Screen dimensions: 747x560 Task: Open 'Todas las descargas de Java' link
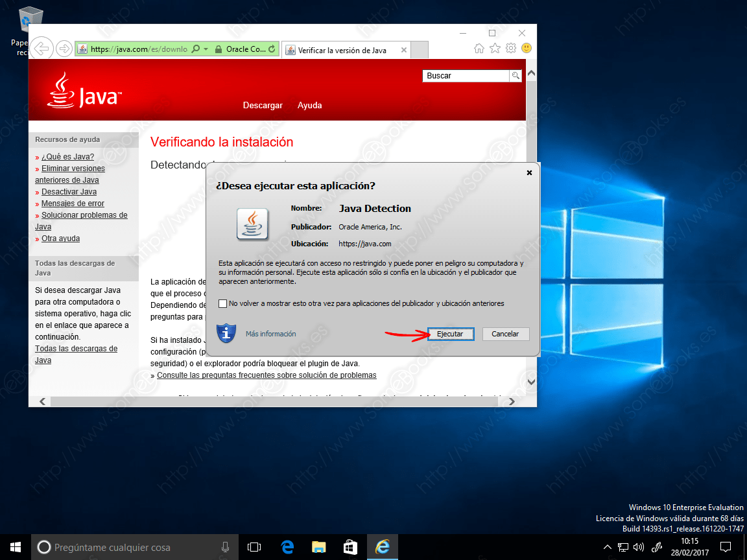pyautogui.click(x=77, y=355)
